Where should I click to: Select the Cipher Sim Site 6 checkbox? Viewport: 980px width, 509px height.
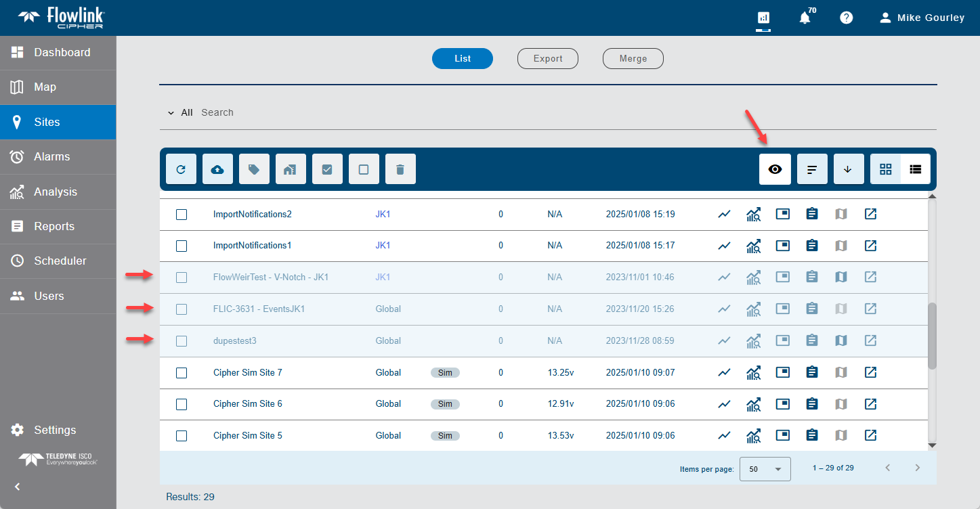tap(182, 404)
